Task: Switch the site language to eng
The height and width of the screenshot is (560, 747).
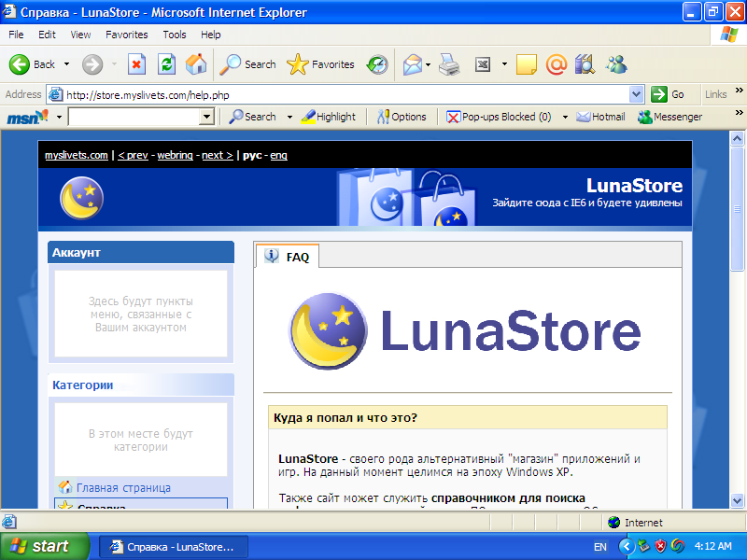Action: pos(278,155)
